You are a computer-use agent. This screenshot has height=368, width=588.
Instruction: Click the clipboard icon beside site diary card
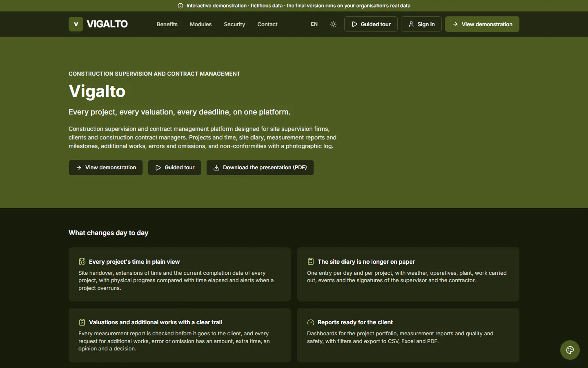tap(311, 262)
